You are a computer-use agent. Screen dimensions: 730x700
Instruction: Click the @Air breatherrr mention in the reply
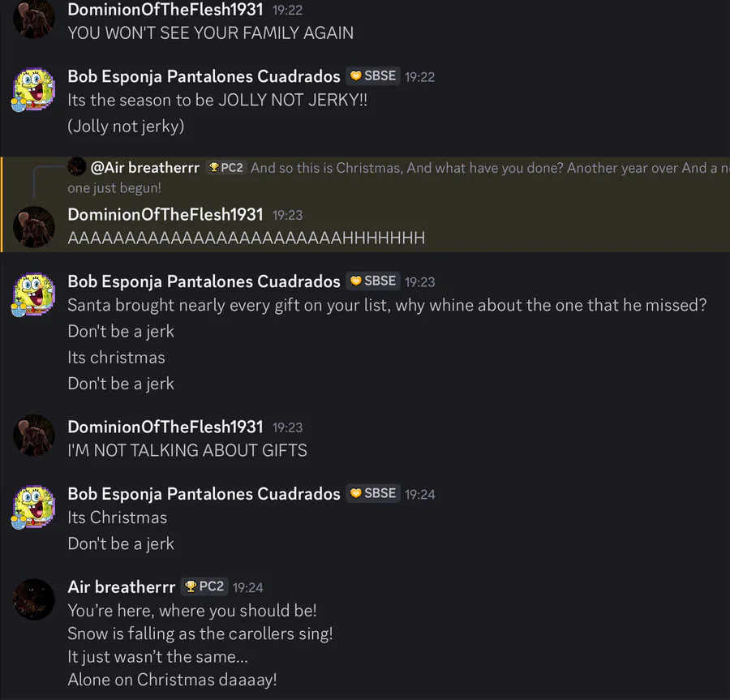145,168
